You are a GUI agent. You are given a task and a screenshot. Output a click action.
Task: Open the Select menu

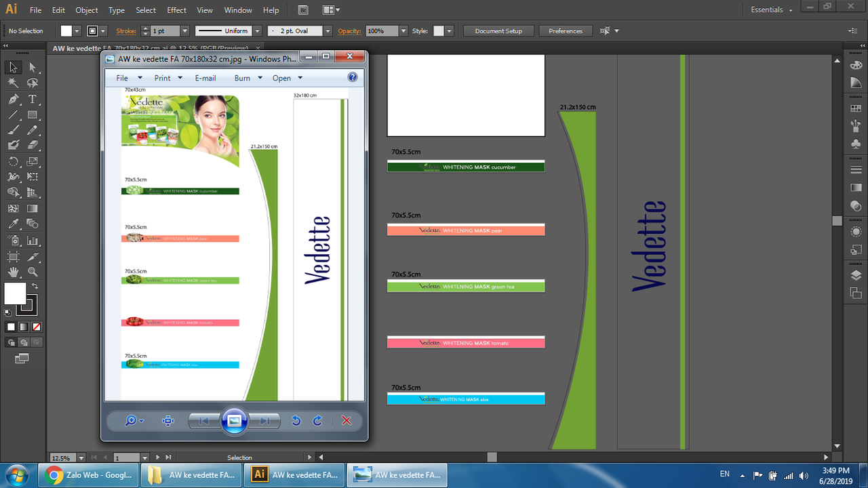(x=146, y=10)
